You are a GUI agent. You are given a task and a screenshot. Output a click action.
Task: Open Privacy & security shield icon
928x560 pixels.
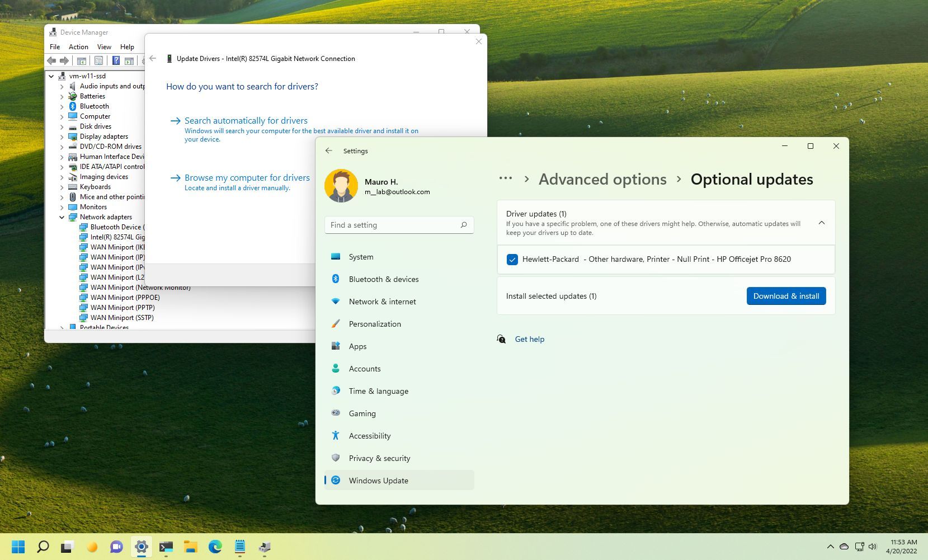coord(336,458)
